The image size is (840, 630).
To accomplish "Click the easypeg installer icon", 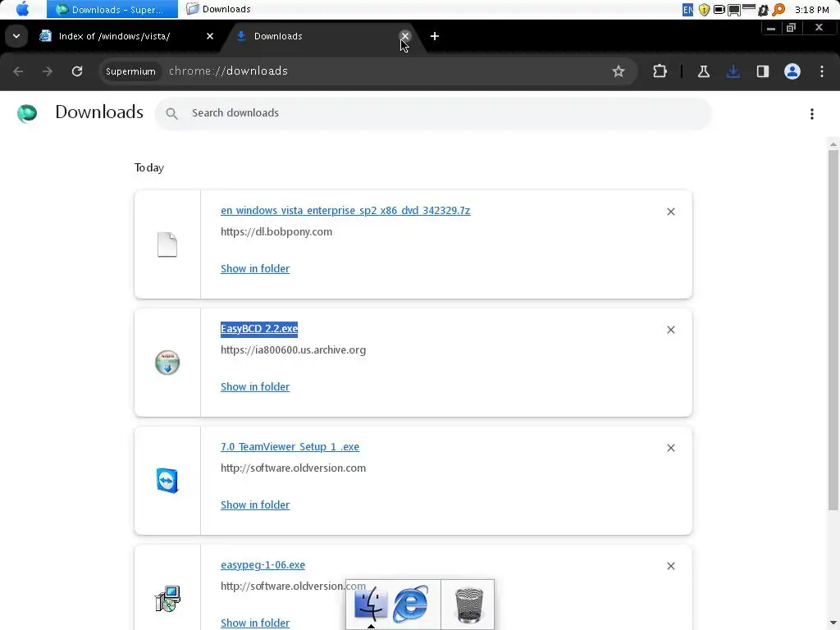I will [167, 598].
